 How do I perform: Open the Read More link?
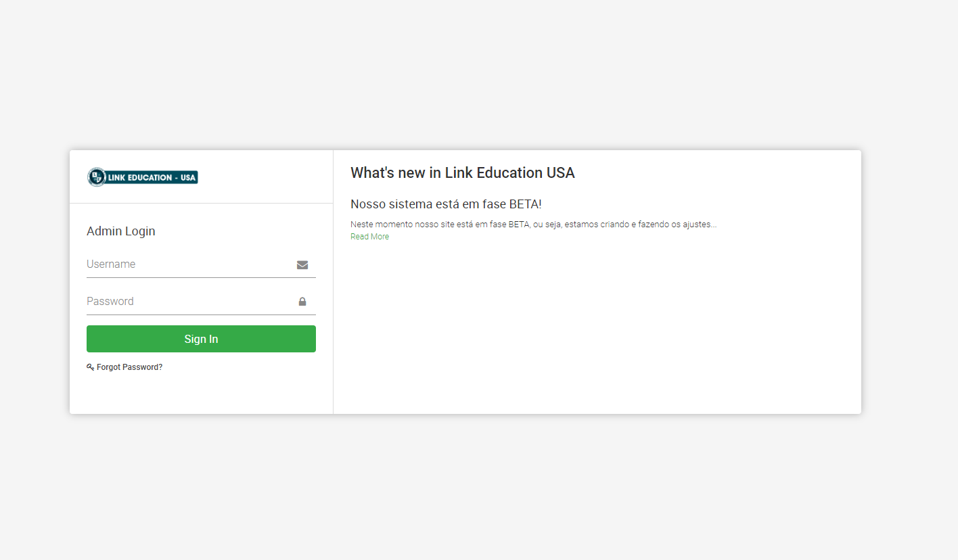[369, 237]
